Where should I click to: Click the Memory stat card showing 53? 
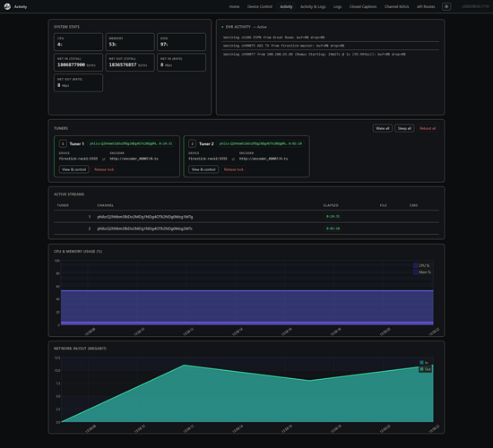(130, 42)
